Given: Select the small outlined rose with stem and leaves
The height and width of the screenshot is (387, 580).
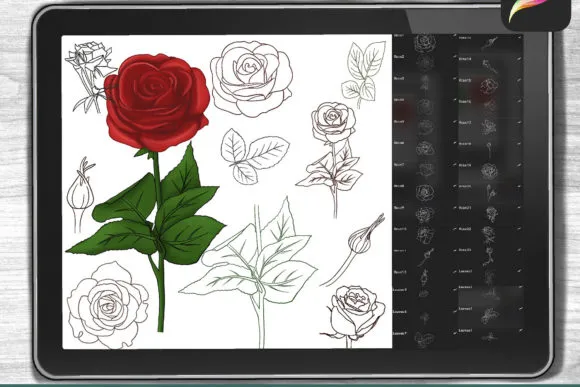Looking at the screenshot, I should 331,159.
